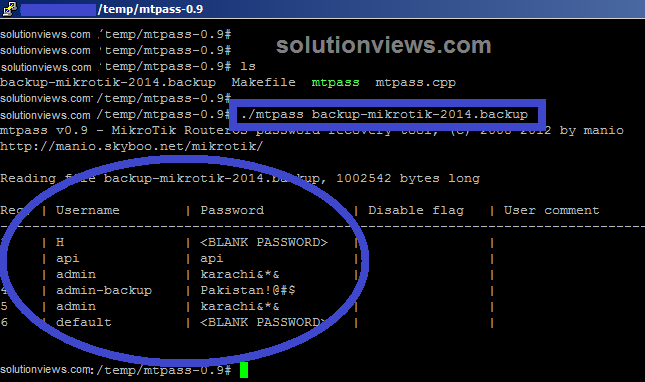Click the title bar path '/temp/mtpass-0.9'
This screenshot has height=382, width=645.
click(150, 9)
